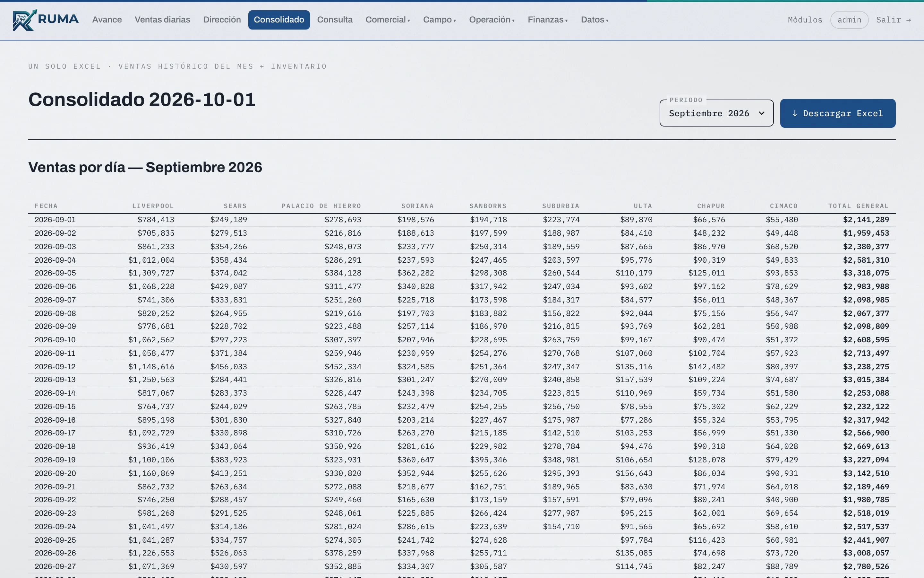Open the Periodo Septiembre 2026 selector
Viewport: 924px width, 578px height.
click(716, 113)
